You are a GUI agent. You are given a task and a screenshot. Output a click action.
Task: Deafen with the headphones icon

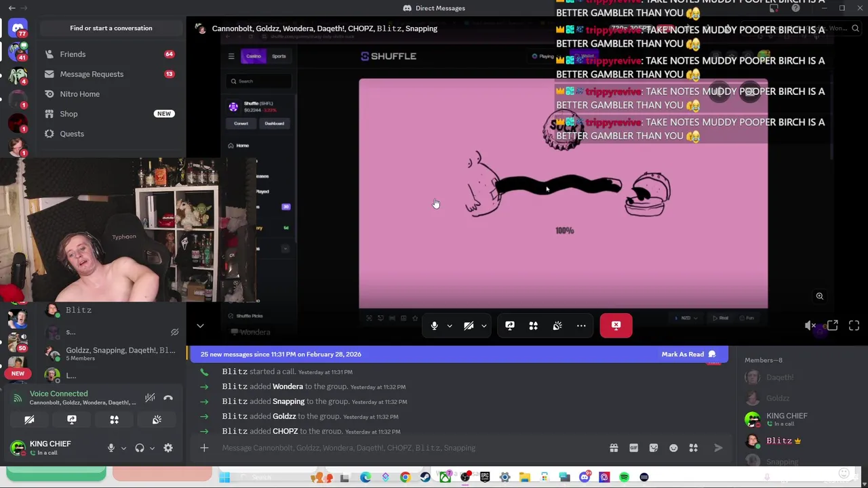140,448
